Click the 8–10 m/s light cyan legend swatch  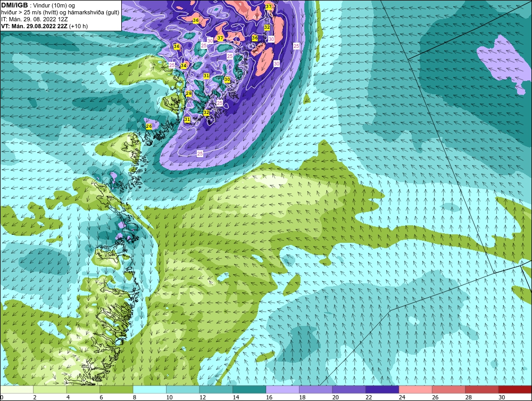point(149,389)
